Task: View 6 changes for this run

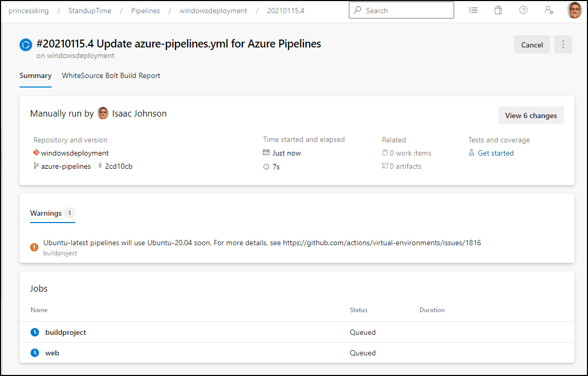Action: [x=531, y=115]
